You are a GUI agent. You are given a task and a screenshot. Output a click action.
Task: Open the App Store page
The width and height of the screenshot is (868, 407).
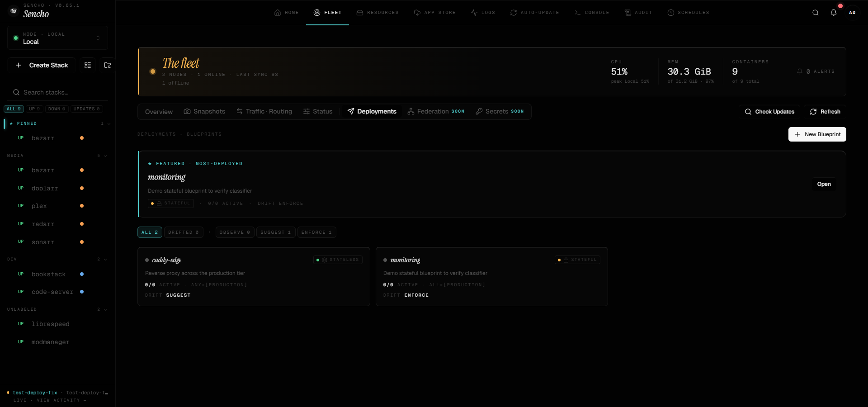coord(435,13)
